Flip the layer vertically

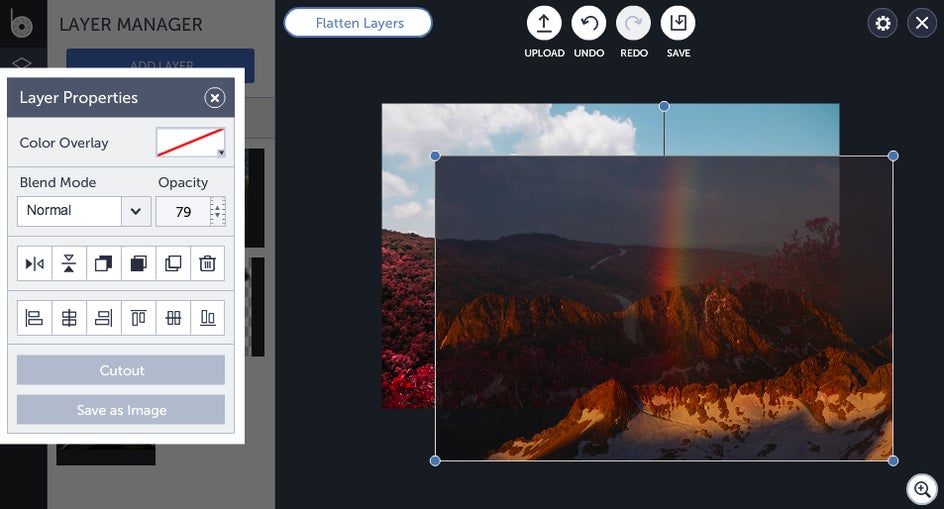[69, 263]
